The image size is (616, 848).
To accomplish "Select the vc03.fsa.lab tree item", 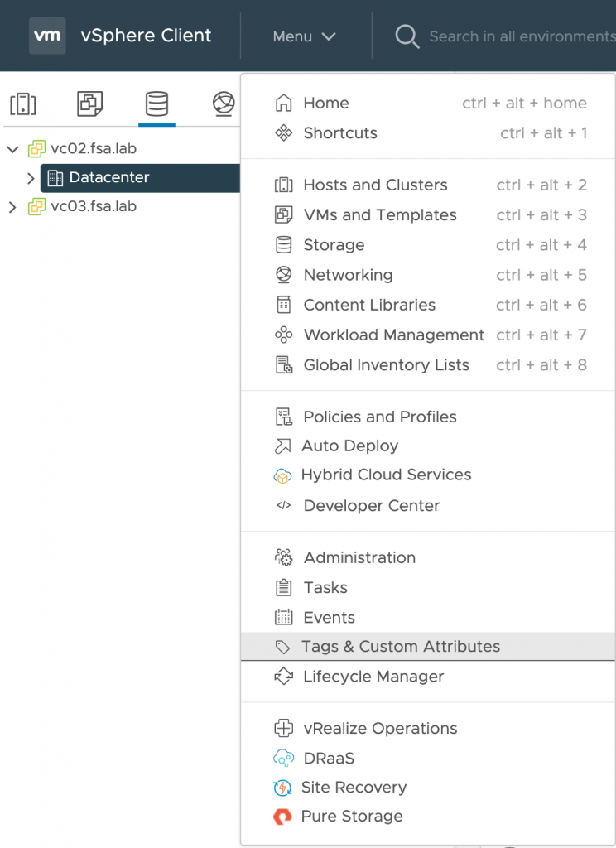I will tap(93, 207).
